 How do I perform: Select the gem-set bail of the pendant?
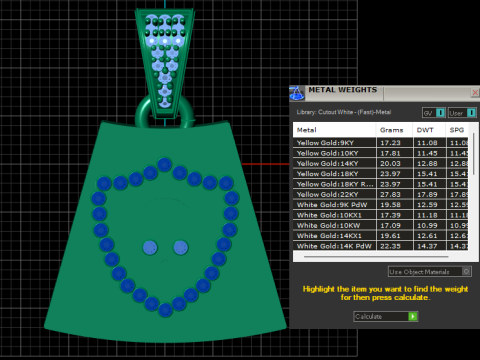point(165,62)
